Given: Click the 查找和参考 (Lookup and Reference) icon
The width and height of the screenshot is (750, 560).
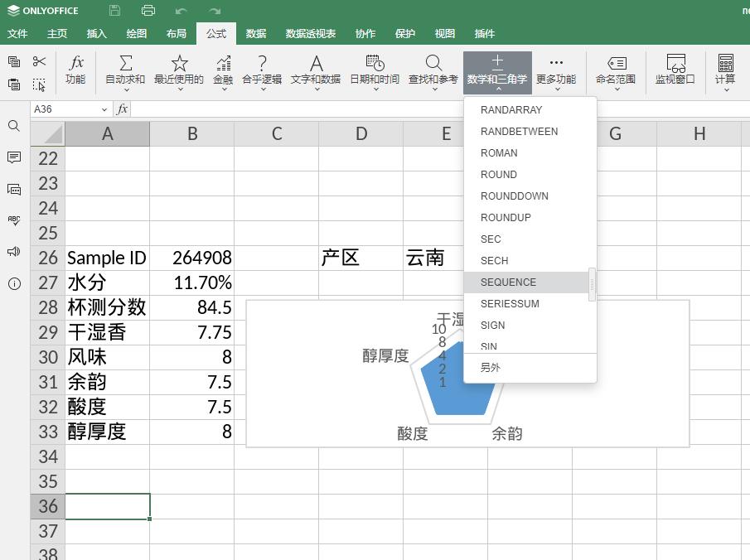Looking at the screenshot, I should pos(433,71).
